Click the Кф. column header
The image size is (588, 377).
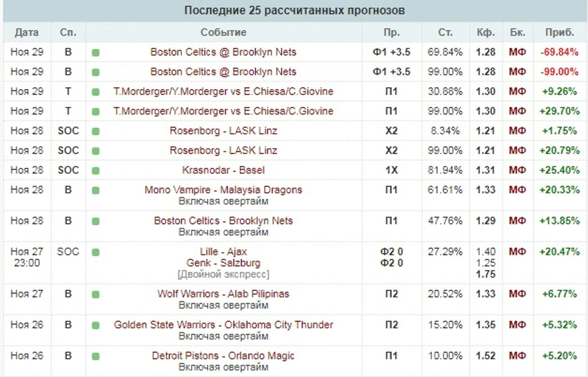[x=486, y=32]
